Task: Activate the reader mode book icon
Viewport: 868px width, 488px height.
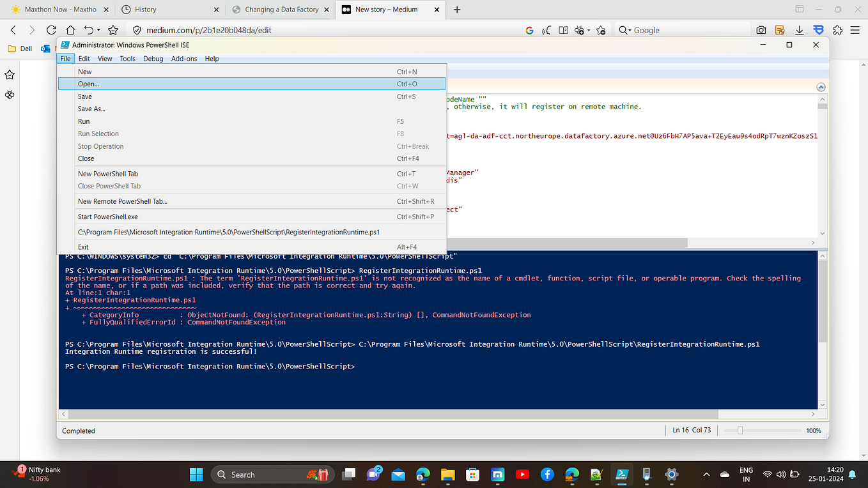Action: 564,30
